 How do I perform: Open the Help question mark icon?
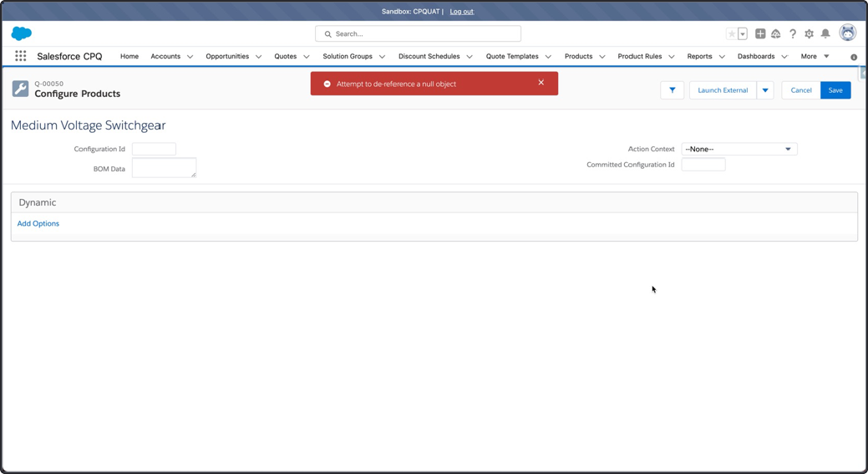pos(793,33)
